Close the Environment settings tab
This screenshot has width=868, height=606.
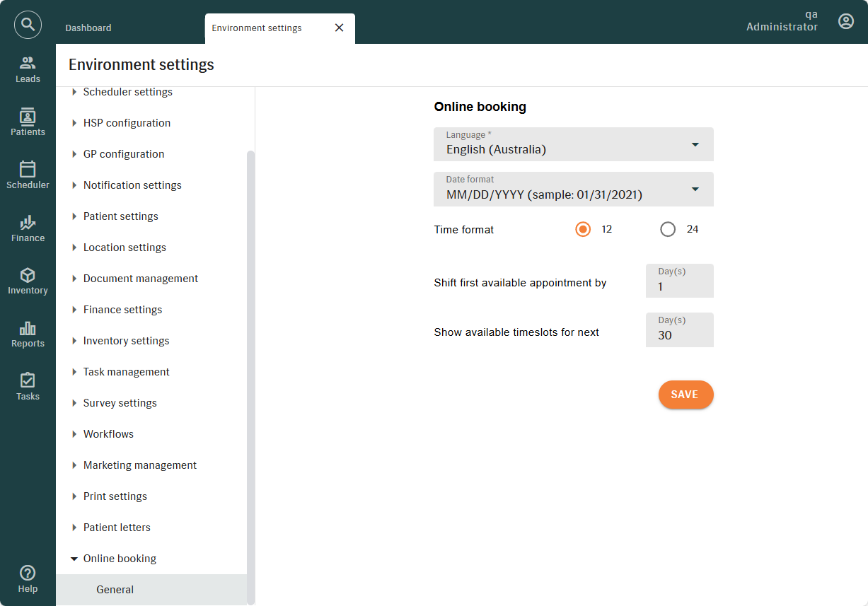tap(339, 28)
